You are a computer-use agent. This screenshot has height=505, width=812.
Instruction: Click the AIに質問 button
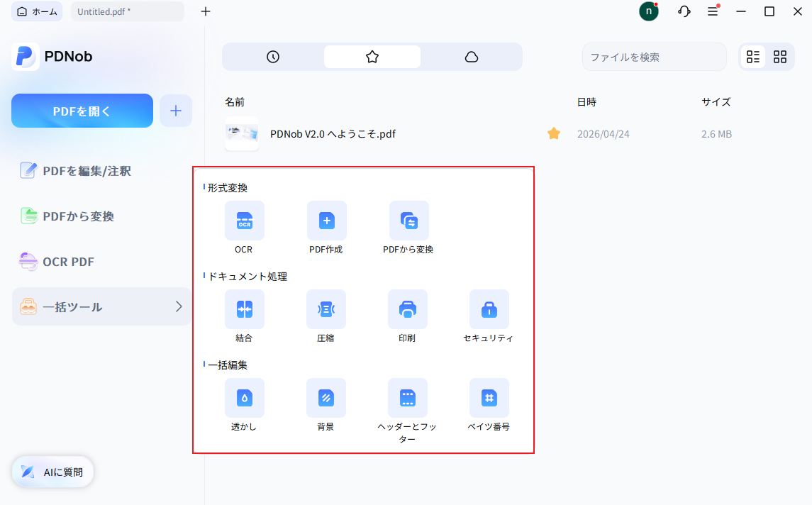pyautogui.click(x=52, y=472)
